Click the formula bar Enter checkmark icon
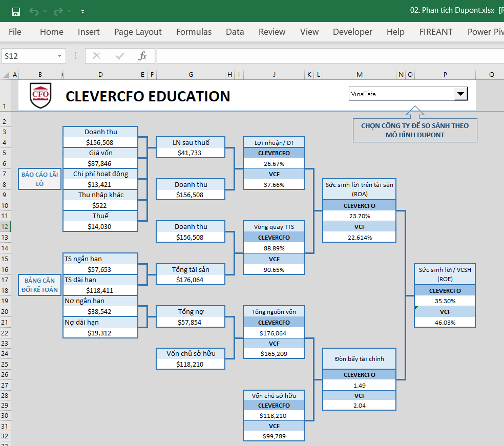This screenshot has height=446, width=504. click(x=120, y=56)
